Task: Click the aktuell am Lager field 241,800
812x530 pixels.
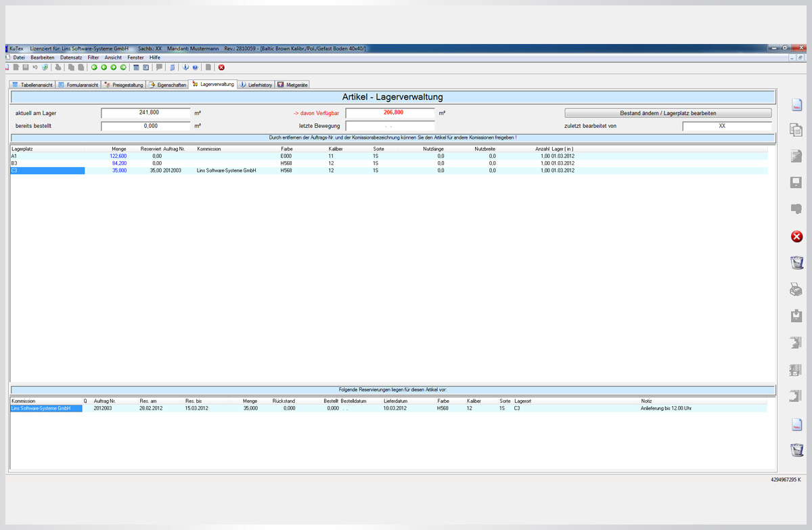Action: [x=146, y=112]
